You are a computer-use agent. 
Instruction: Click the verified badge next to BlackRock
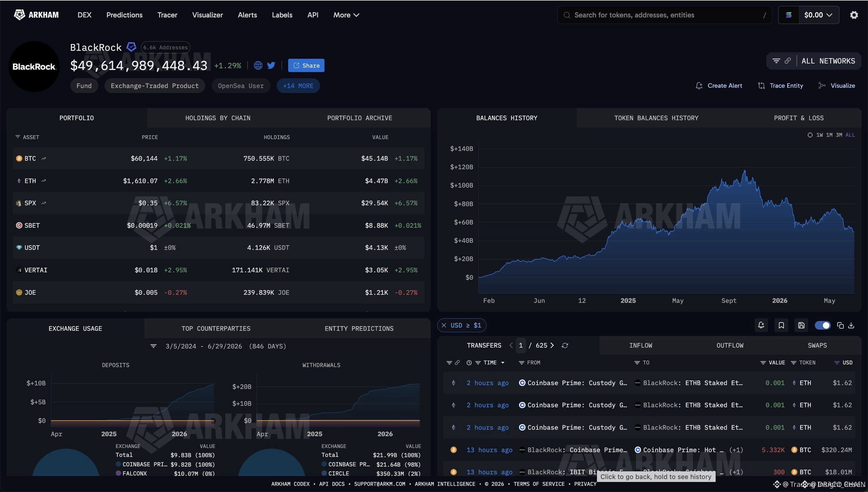pyautogui.click(x=131, y=47)
